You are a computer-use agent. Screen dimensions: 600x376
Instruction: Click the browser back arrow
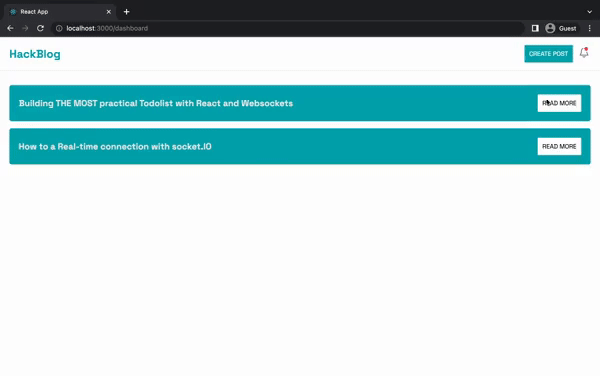pos(10,28)
